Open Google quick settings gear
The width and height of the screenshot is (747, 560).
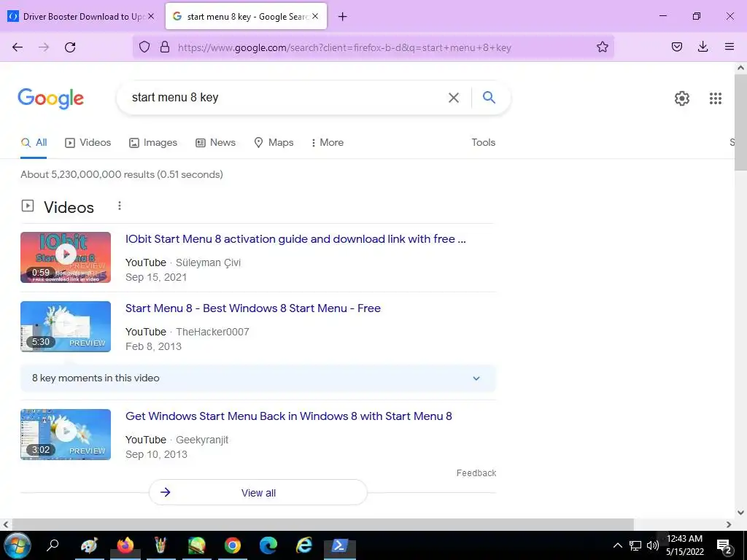coord(682,98)
